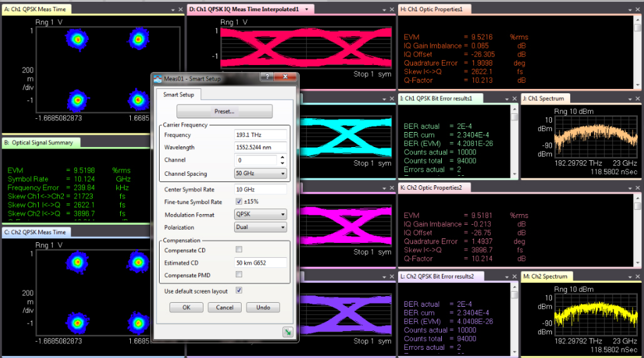Image resolution: width=644 pixels, height=358 pixels.
Task: Enable the Compensate CD checkbox
Action: point(238,249)
